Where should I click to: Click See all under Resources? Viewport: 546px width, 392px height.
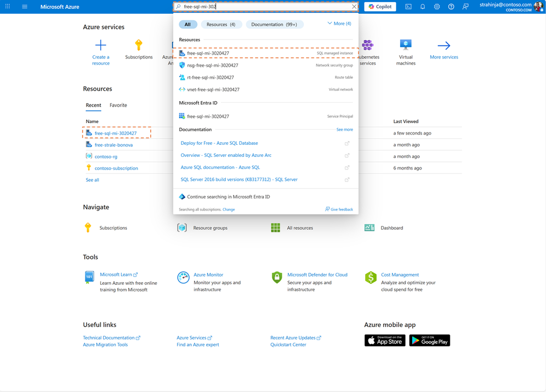[92, 180]
